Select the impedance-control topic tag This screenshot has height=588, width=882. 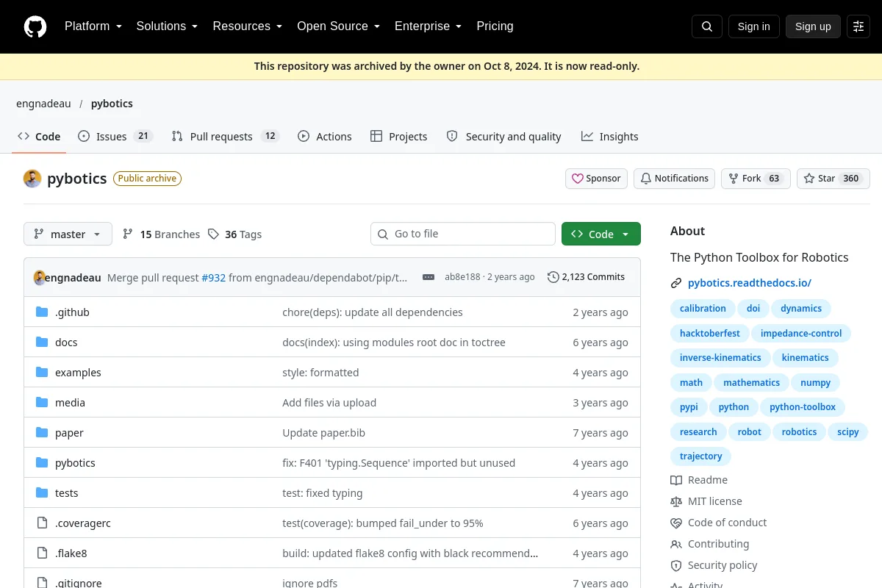pyautogui.click(x=801, y=333)
